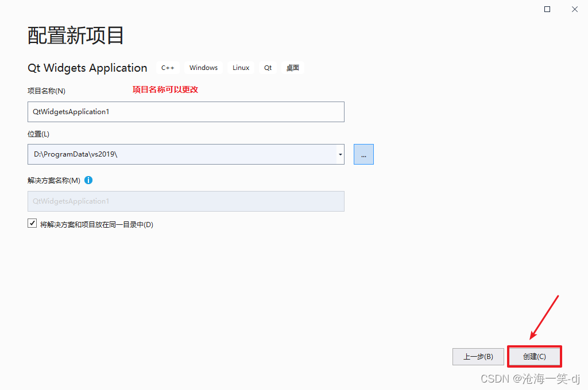Screen dimensions: 588x390
Task: Click the 解决方案名称(M) label
Action: (x=54, y=181)
